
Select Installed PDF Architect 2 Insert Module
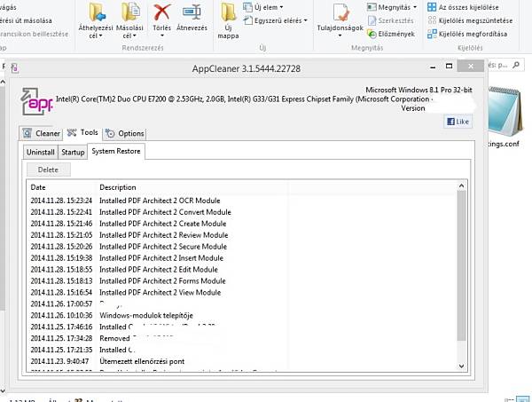243,258
